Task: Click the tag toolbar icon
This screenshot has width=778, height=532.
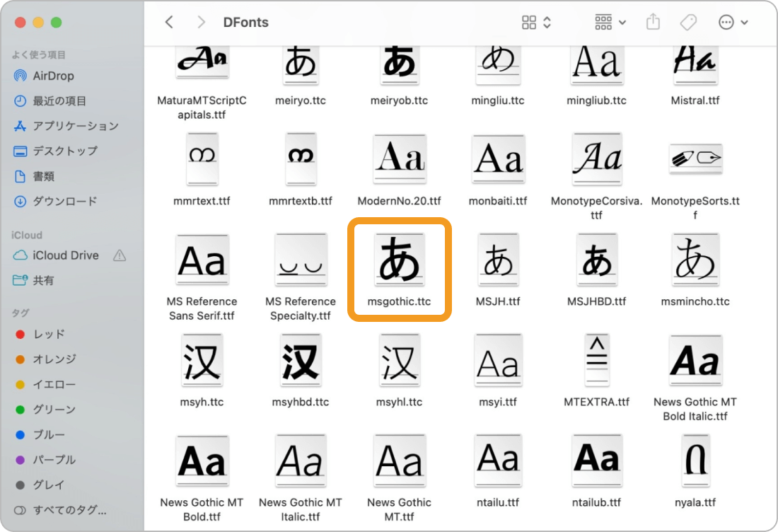Action: pos(689,23)
